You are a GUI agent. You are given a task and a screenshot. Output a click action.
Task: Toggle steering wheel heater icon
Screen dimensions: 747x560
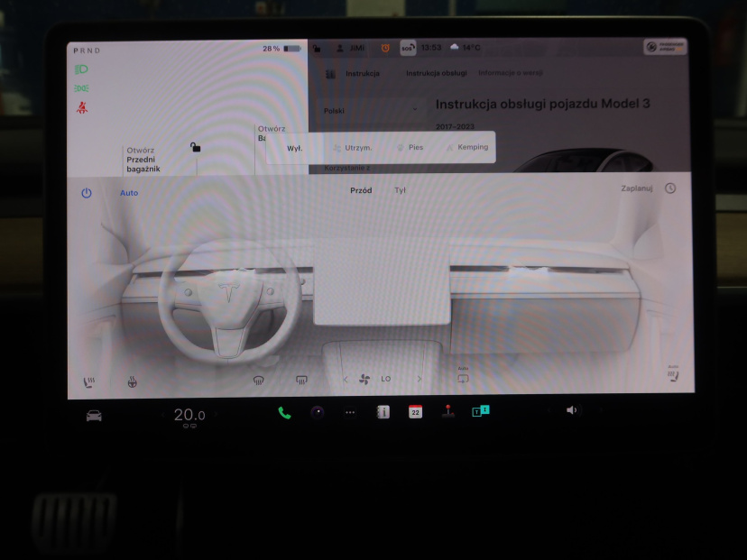click(133, 382)
